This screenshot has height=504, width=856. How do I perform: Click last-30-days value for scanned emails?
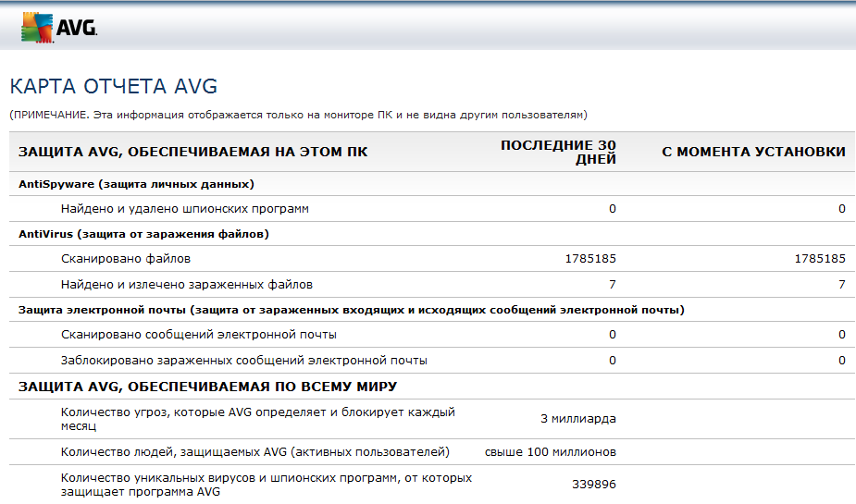tap(613, 335)
